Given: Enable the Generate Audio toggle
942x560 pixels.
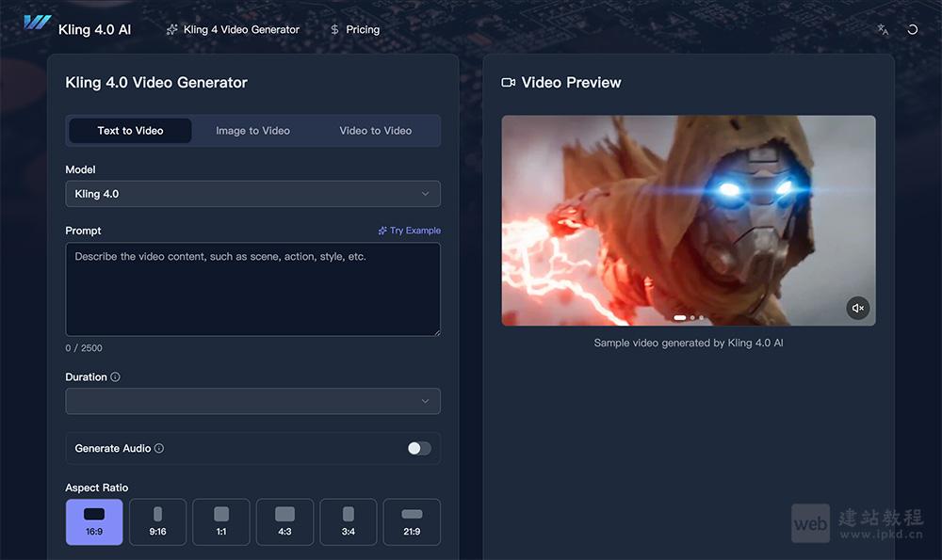Looking at the screenshot, I should (x=419, y=449).
